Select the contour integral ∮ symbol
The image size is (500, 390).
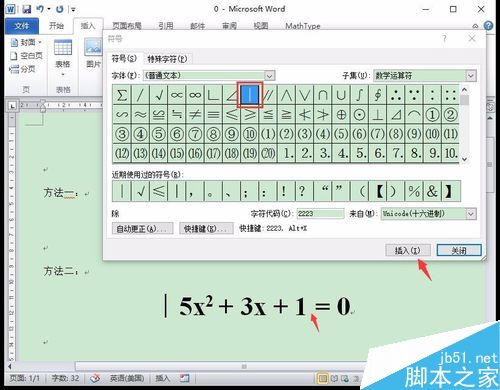378,95
